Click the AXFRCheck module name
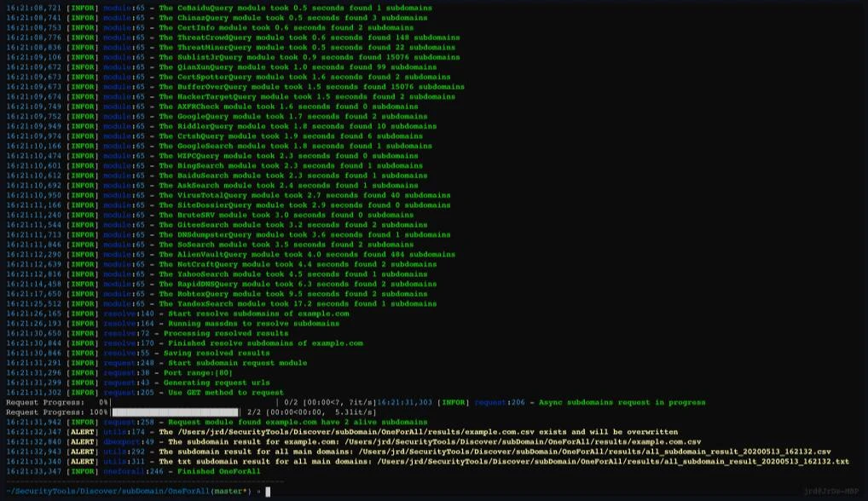This screenshot has width=868, height=501. click(198, 107)
